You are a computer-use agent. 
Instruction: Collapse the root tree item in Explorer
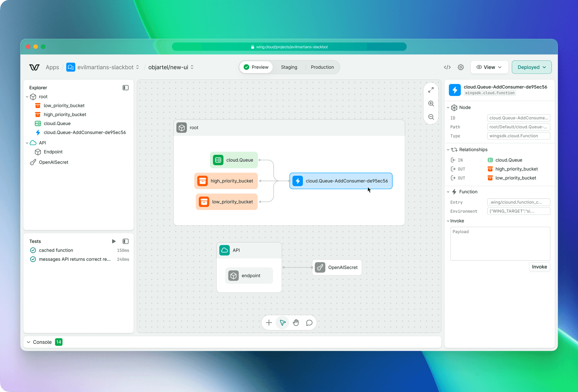[27, 97]
